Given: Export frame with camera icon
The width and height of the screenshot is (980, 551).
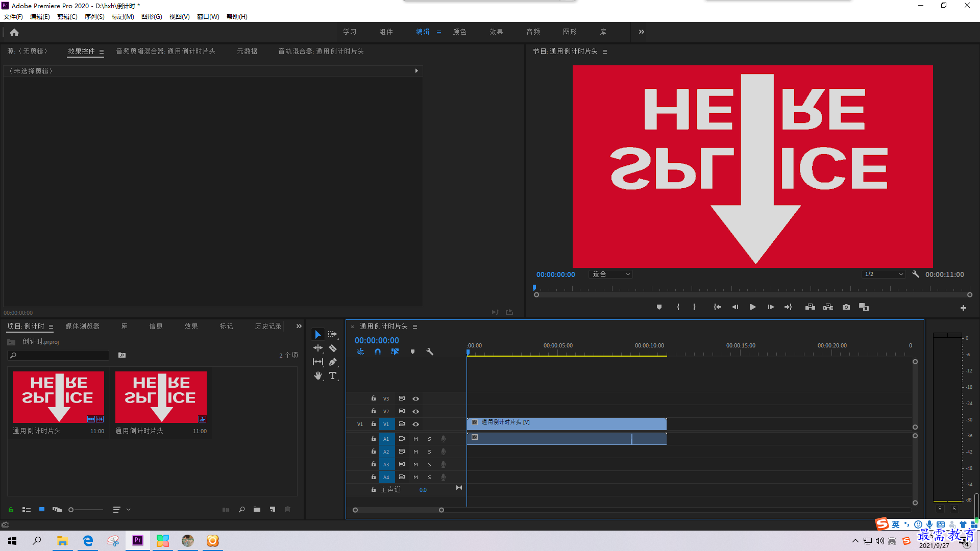Looking at the screenshot, I should [846, 307].
